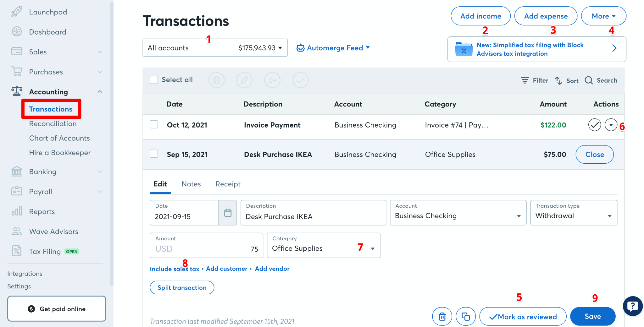Open the help chat bubble icon
The image size is (644, 327).
point(632,306)
